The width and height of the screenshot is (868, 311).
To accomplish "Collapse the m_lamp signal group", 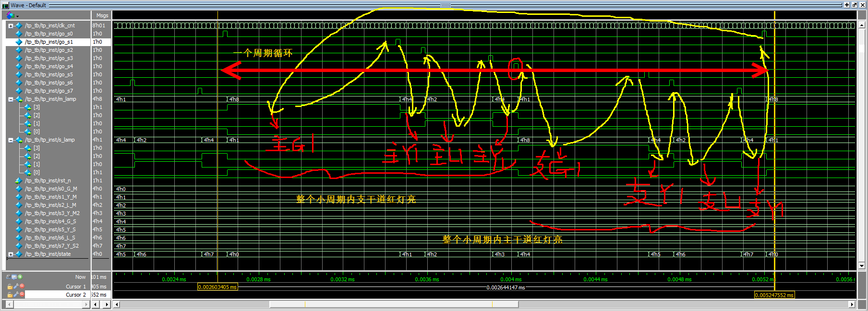I will [11, 99].
